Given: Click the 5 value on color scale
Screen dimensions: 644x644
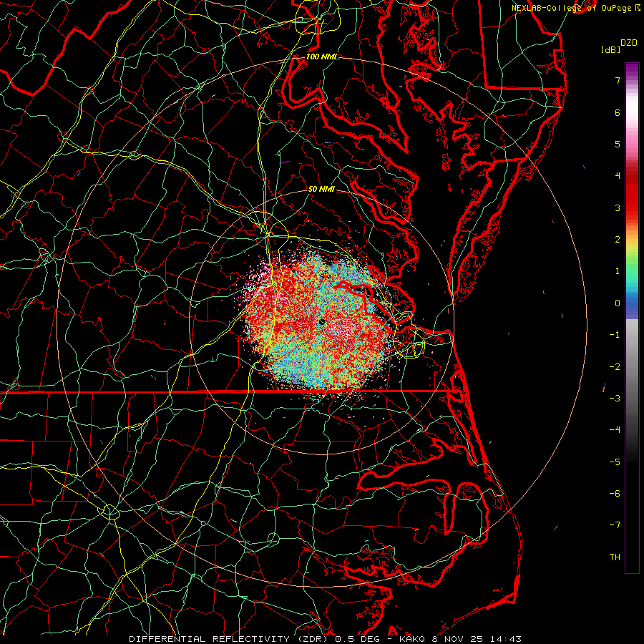Looking at the screenshot, I should pos(618,144).
